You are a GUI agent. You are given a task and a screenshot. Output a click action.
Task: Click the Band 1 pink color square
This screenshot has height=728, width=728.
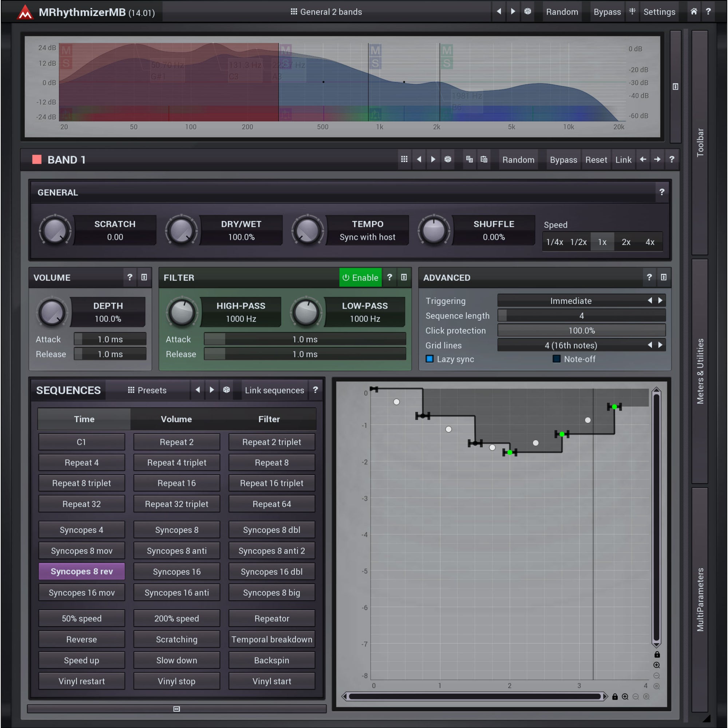click(x=37, y=159)
